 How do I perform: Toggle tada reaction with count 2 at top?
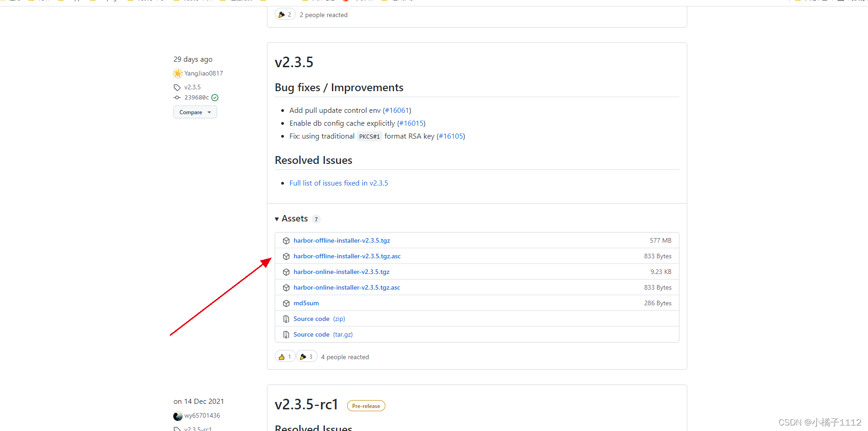[285, 15]
